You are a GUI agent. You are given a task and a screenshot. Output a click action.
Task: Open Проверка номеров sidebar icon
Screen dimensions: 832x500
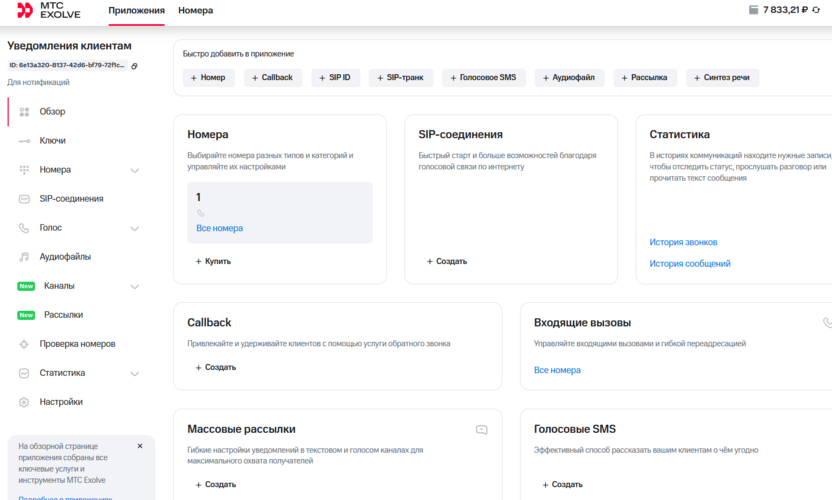[24, 344]
